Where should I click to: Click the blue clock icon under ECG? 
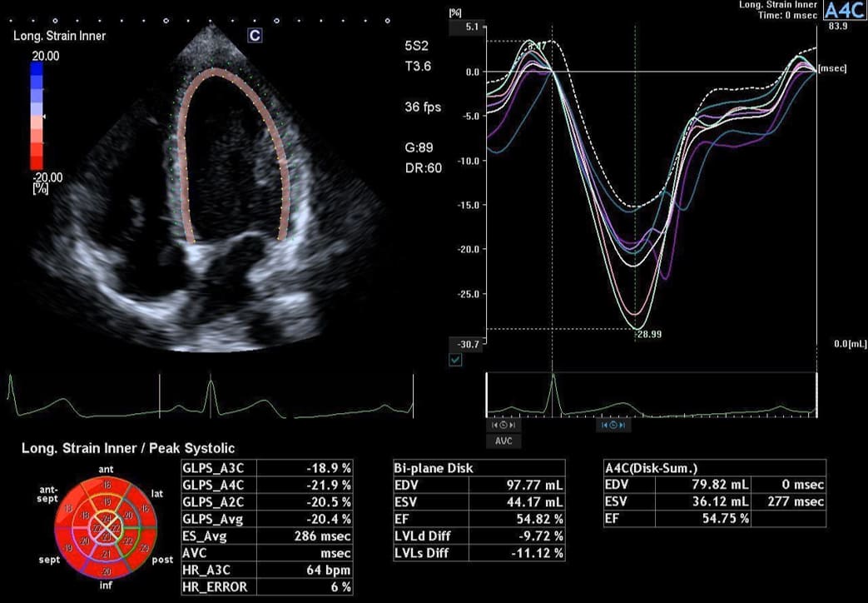[x=613, y=425]
